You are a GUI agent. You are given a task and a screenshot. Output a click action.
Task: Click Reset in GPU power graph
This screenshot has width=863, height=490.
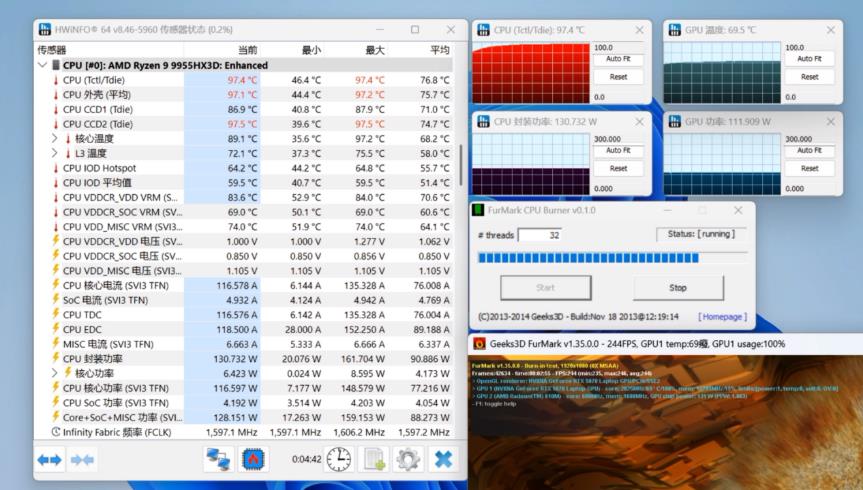tap(810, 168)
